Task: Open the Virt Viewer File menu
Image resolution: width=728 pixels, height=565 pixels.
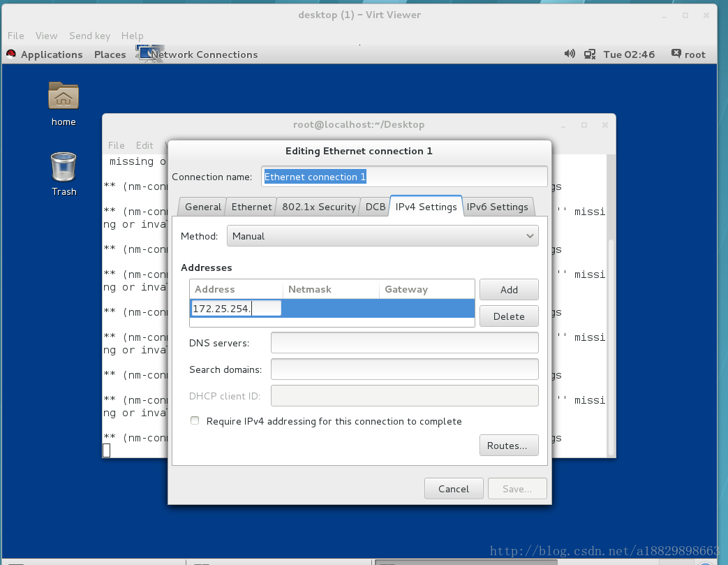Action: pyautogui.click(x=16, y=36)
